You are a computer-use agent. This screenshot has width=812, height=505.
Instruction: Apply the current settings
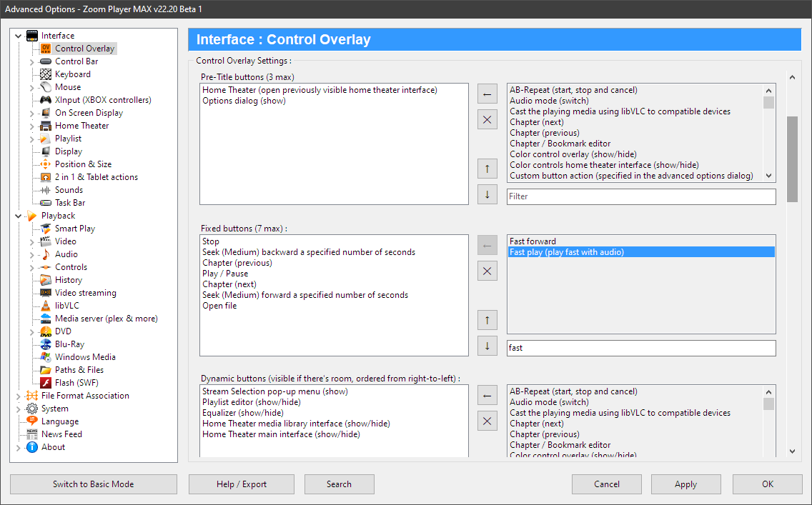(x=685, y=484)
